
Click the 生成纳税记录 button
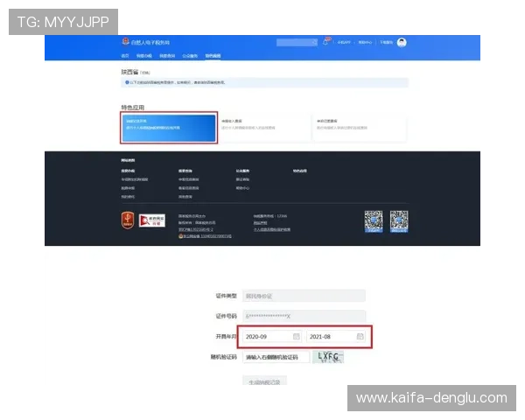tap(264, 381)
